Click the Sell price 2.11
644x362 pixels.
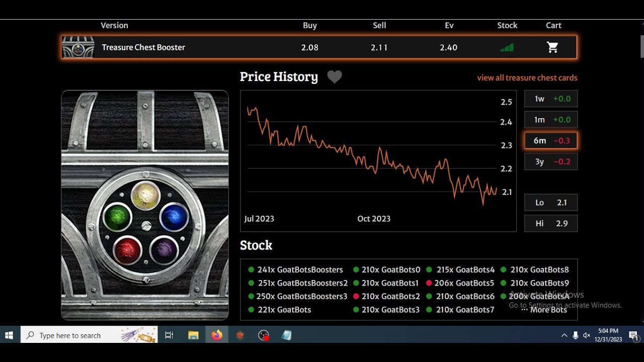(x=379, y=47)
